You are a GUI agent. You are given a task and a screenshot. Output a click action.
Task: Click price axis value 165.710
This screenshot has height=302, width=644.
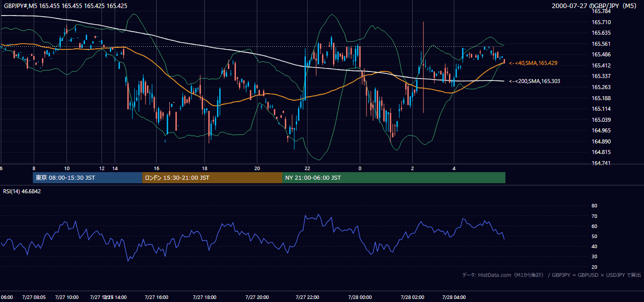tap(601, 22)
